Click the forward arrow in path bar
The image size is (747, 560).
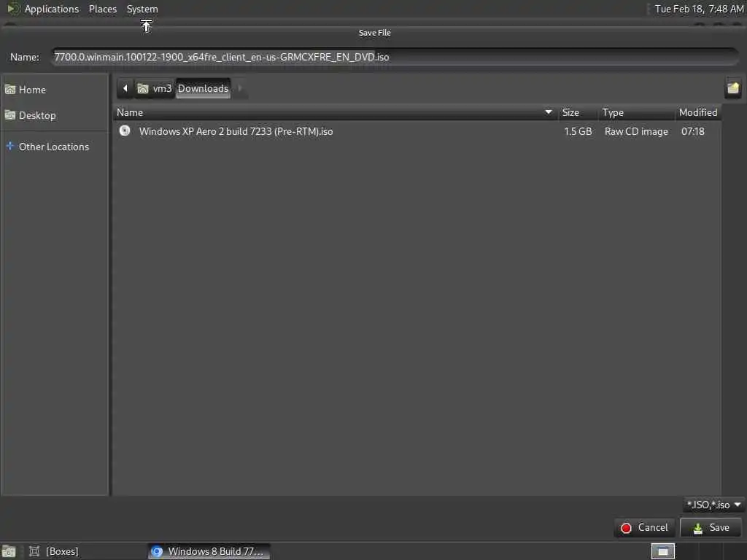coord(239,88)
